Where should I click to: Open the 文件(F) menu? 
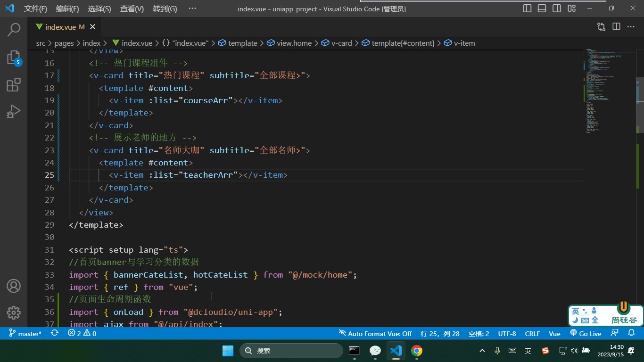35,8
